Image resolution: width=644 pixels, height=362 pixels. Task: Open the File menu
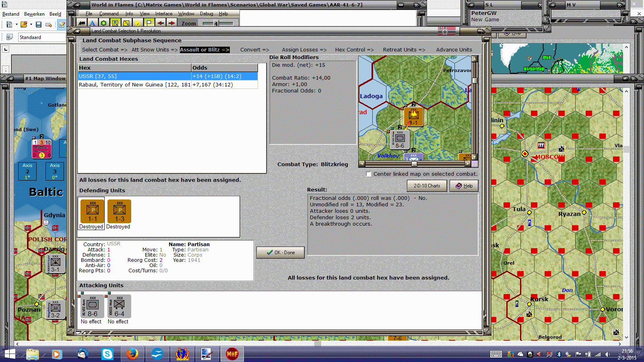[89, 14]
